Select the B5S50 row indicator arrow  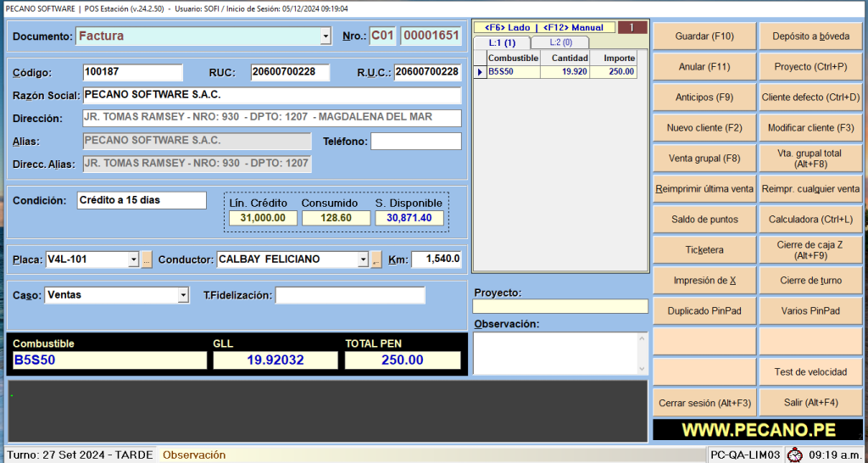(480, 72)
